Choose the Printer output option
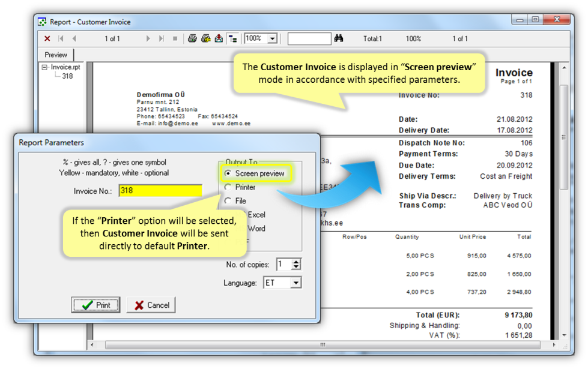This screenshot has width=588, height=369. pos(228,187)
